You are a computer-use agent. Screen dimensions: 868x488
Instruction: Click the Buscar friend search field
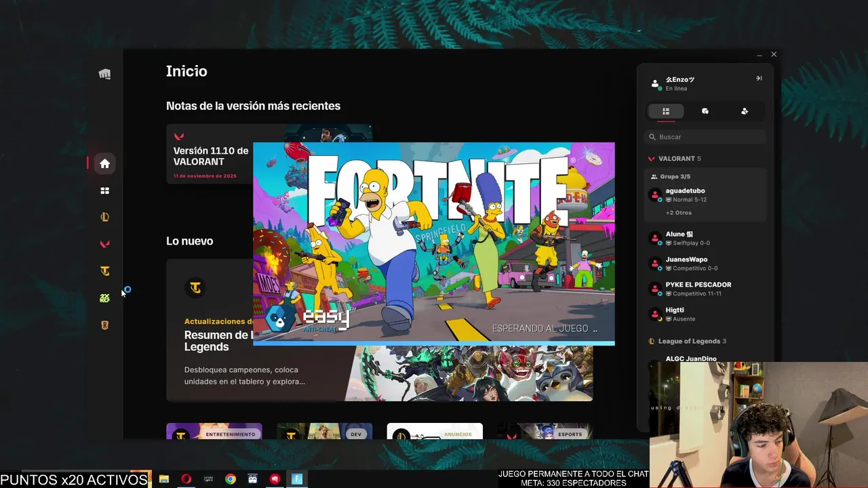(705, 137)
